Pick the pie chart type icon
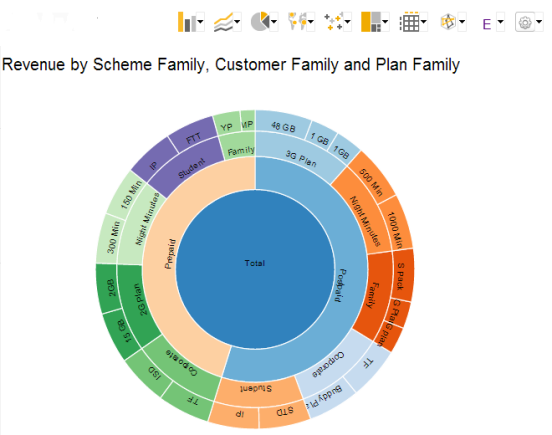552x435 pixels. (260, 21)
